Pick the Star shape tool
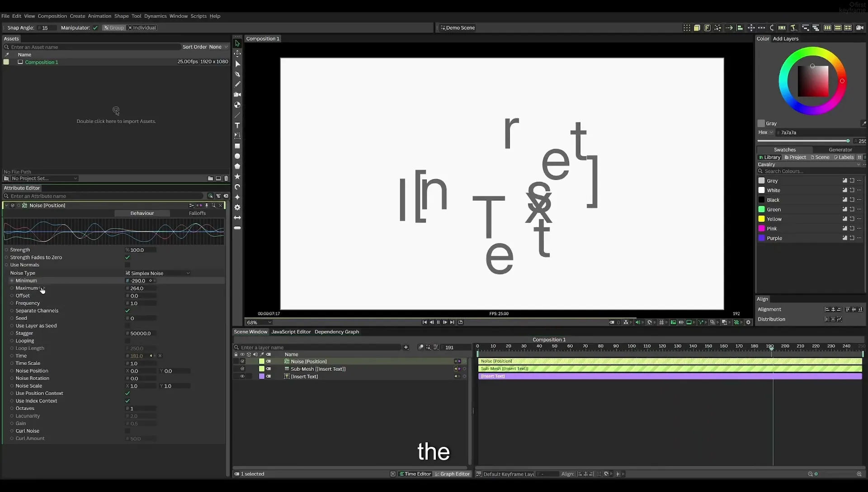Viewport: 868px width, 492px height. [237, 176]
